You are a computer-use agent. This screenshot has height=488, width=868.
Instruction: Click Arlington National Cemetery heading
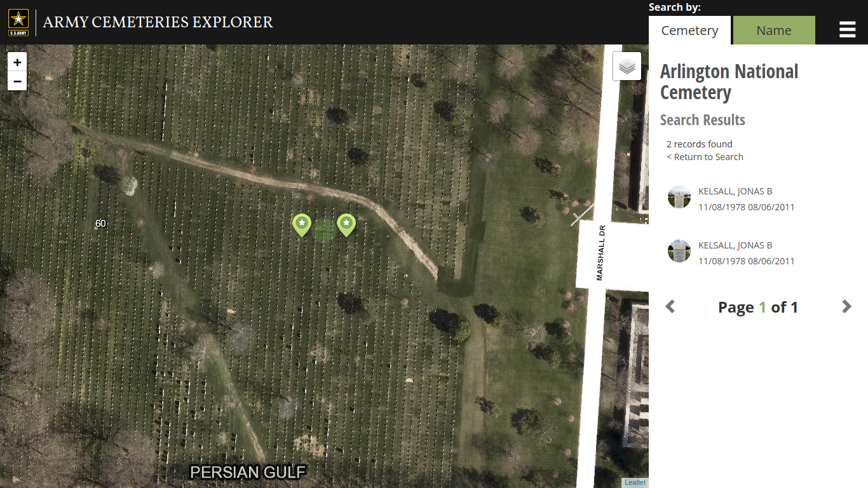point(729,82)
